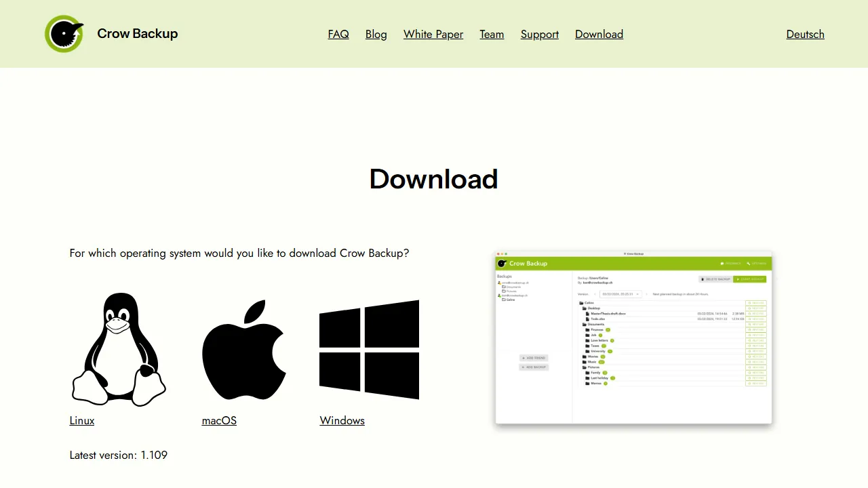Select the macOS Apple download icon
Viewport: 868px width, 488px height.
tap(243, 350)
